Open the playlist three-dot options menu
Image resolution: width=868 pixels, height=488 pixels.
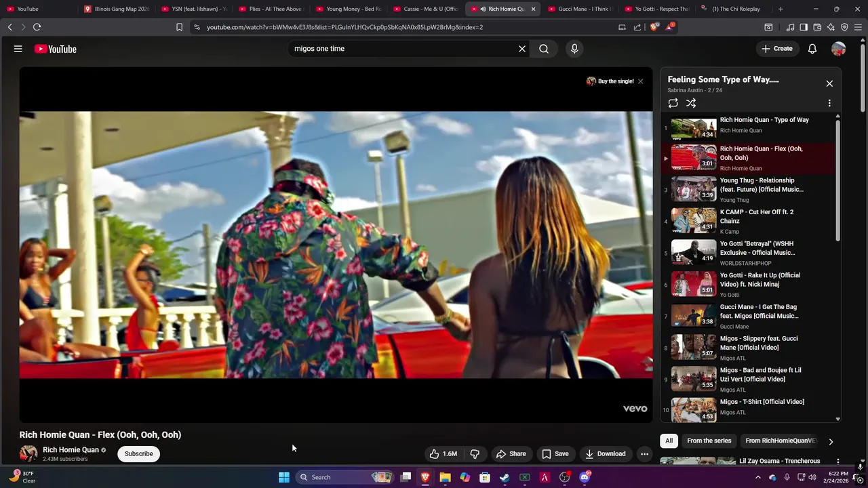pos(829,103)
